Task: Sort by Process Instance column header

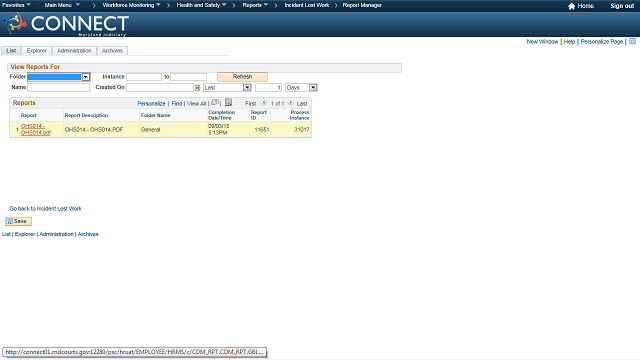Action: [300, 115]
